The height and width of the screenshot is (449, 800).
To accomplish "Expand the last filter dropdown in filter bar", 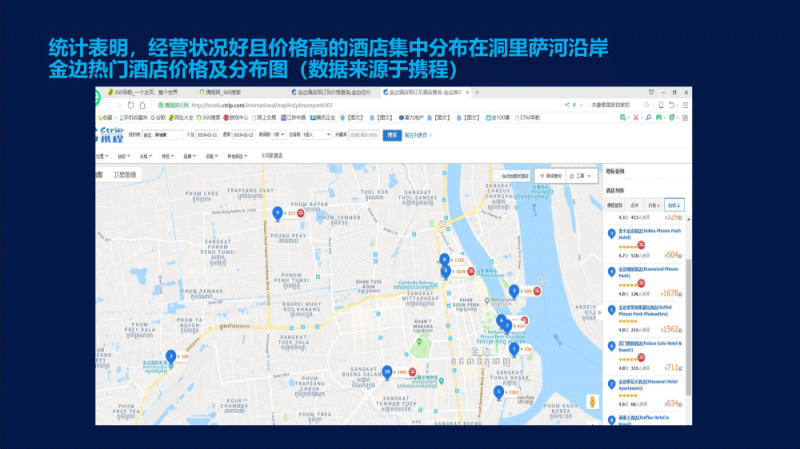I will [237, 156].
